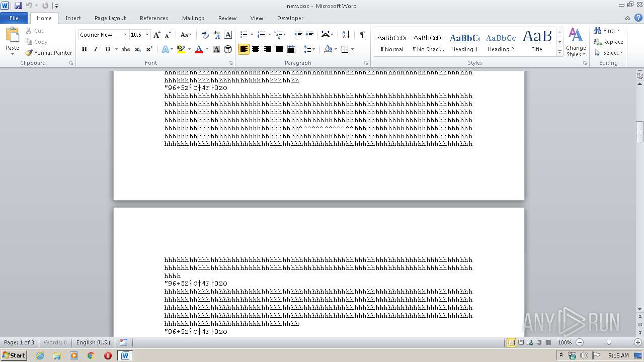Click Decrease Indent icon
644x362 pixels.
298,35
